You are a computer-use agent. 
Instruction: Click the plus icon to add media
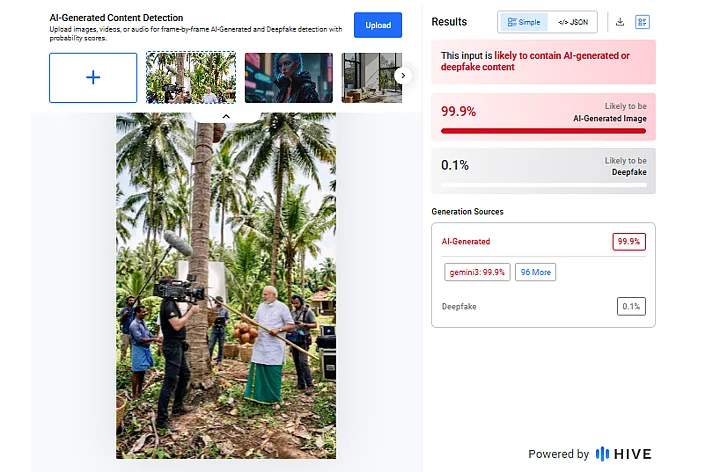coord(93,78)
